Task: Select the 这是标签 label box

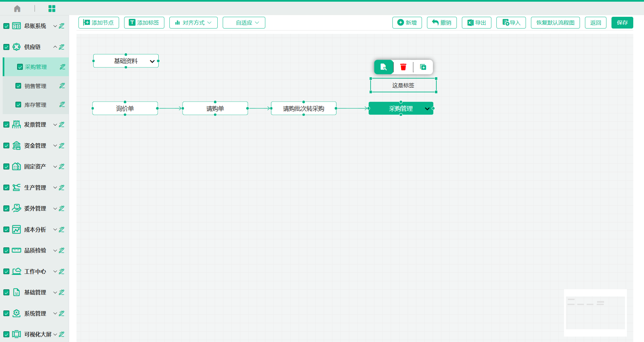Action: pyautogui.click(x=403, y=85)
